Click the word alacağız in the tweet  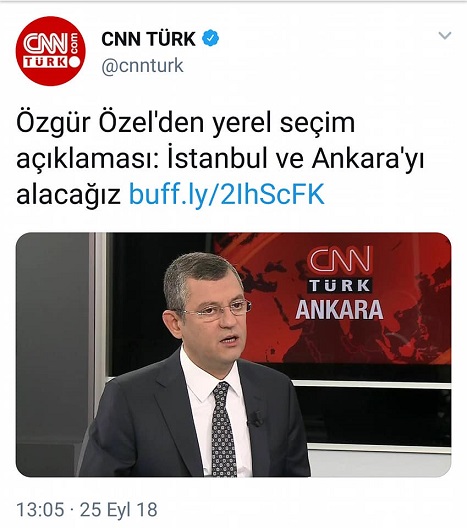click(x=69, y=195)
